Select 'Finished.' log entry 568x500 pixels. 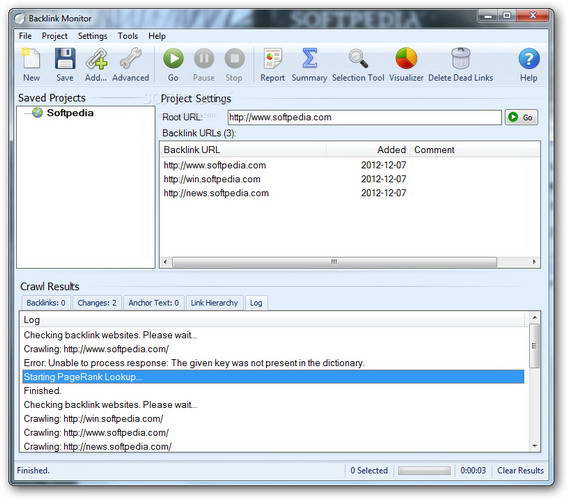tap(273, 391)
